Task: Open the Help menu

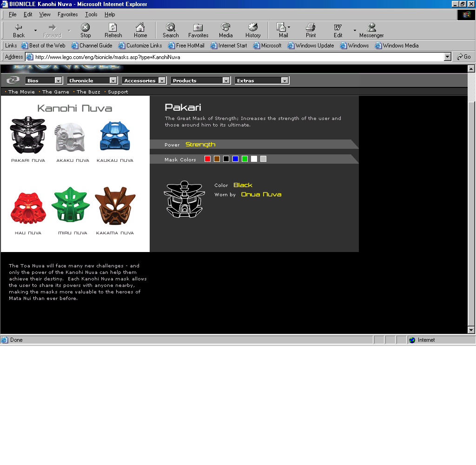Action: point(110,14)
